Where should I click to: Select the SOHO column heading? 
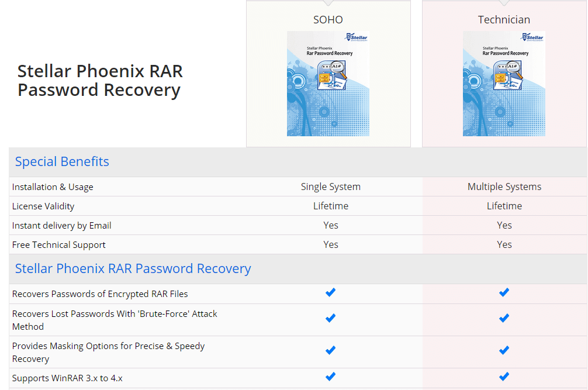328,19
